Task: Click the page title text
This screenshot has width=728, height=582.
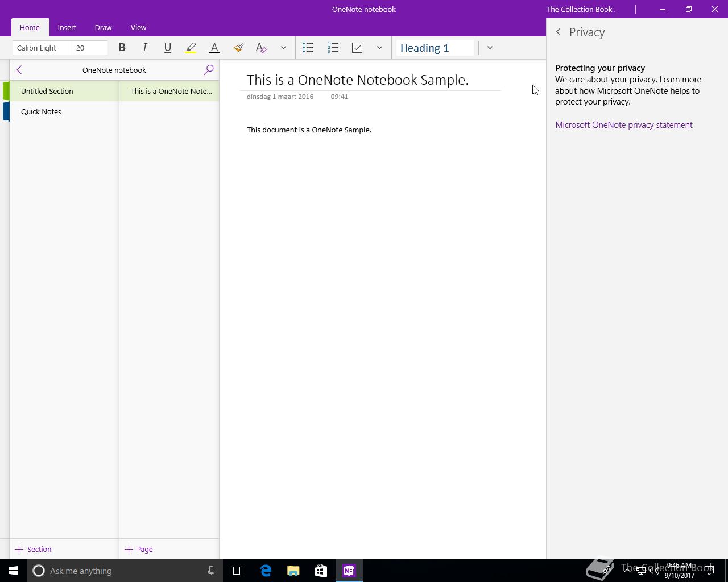Action: click(x=358, y=80)
